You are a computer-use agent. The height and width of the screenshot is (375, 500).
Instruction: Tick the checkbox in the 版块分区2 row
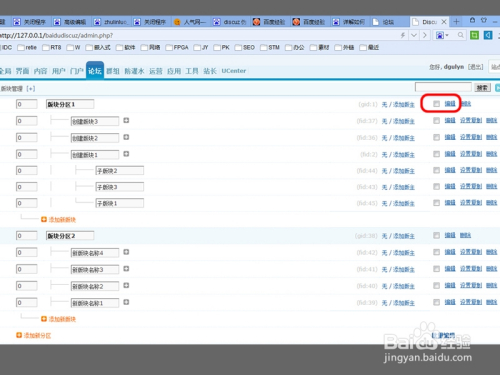click(436, 235)
